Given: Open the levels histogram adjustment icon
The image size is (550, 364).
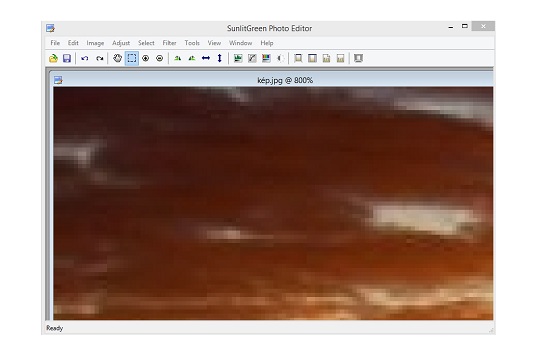Looking at the screenshot, I should click(238, 58).
